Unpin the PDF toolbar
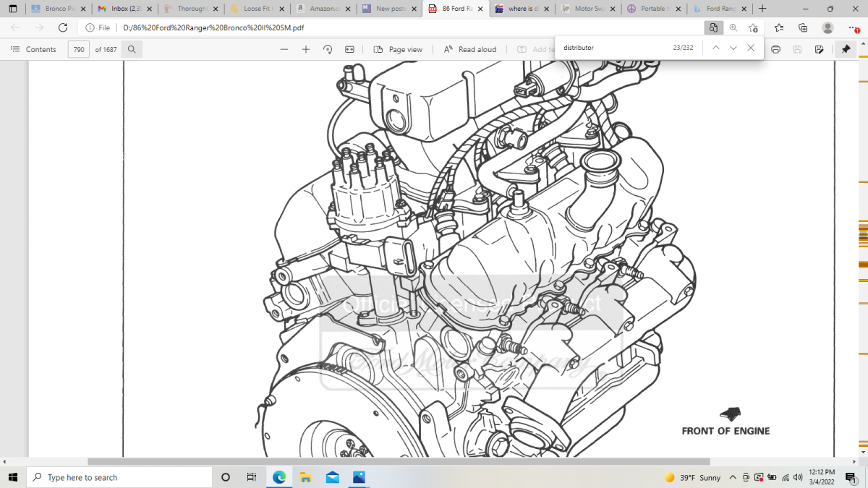868x488 pixels. [846, 49]
